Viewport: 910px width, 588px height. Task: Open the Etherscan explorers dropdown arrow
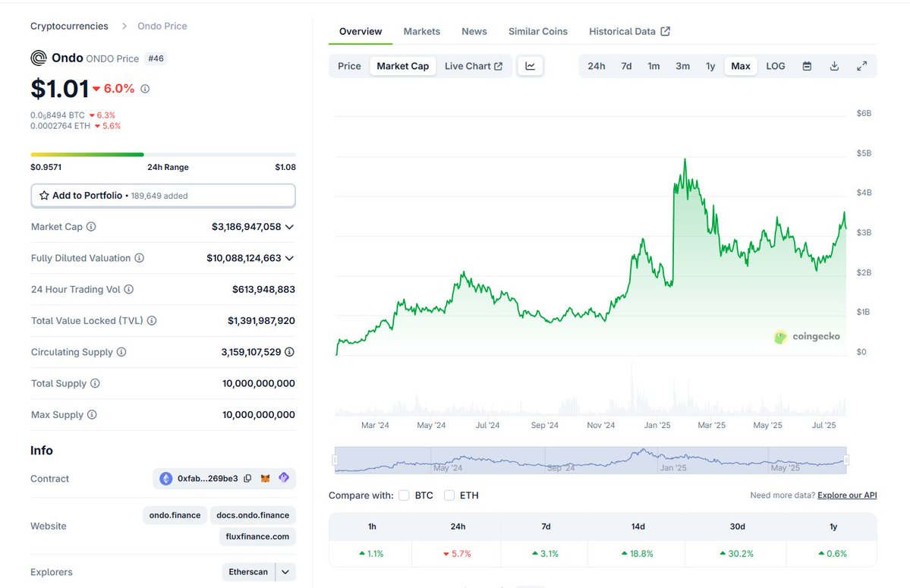[285, 572]
